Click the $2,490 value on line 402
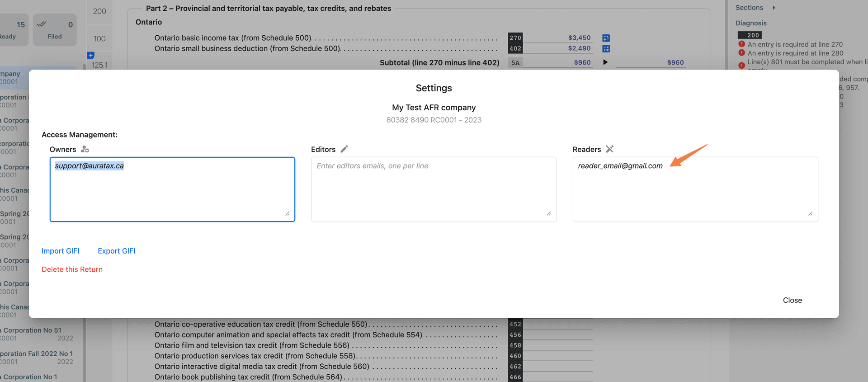 click(580, 48)
